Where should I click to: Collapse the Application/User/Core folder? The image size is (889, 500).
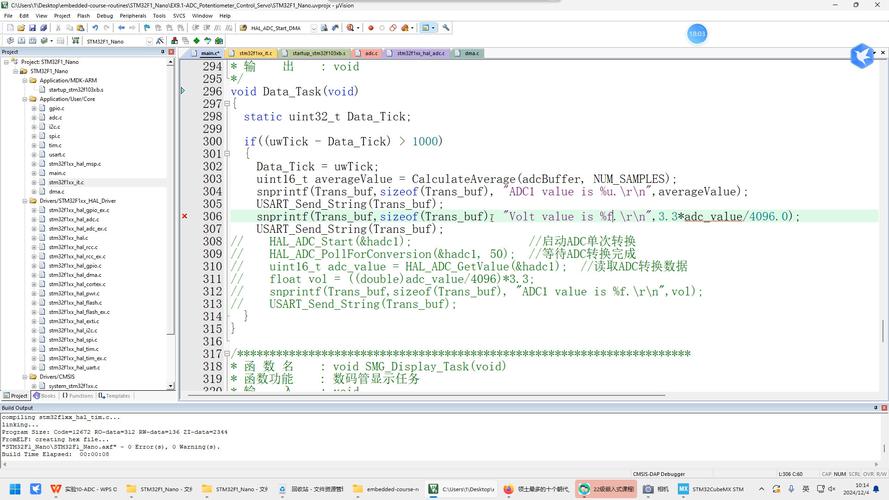point(25,99)
